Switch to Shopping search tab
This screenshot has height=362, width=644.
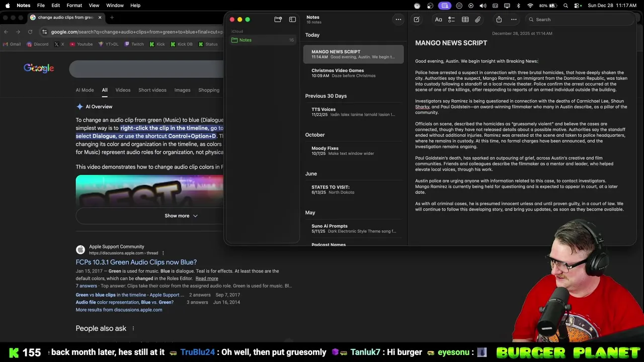pos(209,90)
